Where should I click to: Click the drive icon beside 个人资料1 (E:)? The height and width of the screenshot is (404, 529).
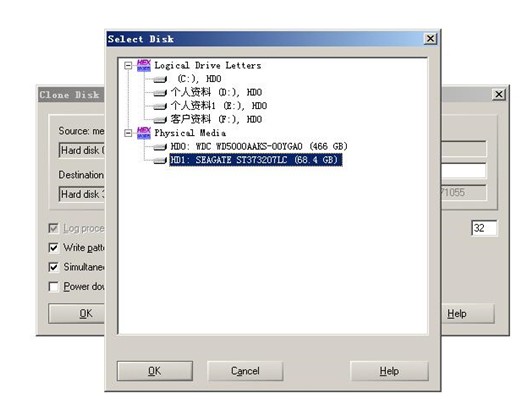tap(160, 106)
